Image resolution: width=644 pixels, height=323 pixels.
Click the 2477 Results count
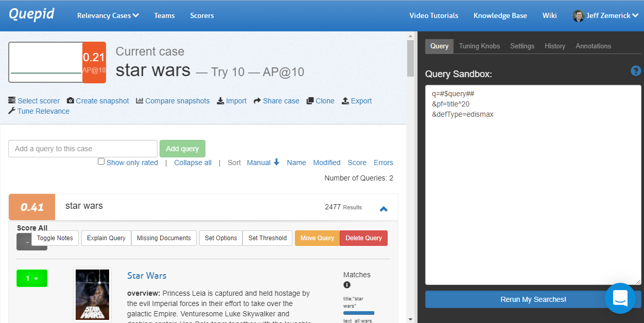click(x=343, y=207)
